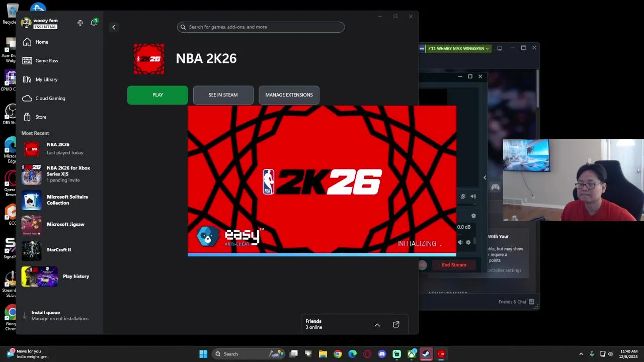Collapse the side panel arrow in Steam overlay

pyautogui.click(x=485, y=177)
